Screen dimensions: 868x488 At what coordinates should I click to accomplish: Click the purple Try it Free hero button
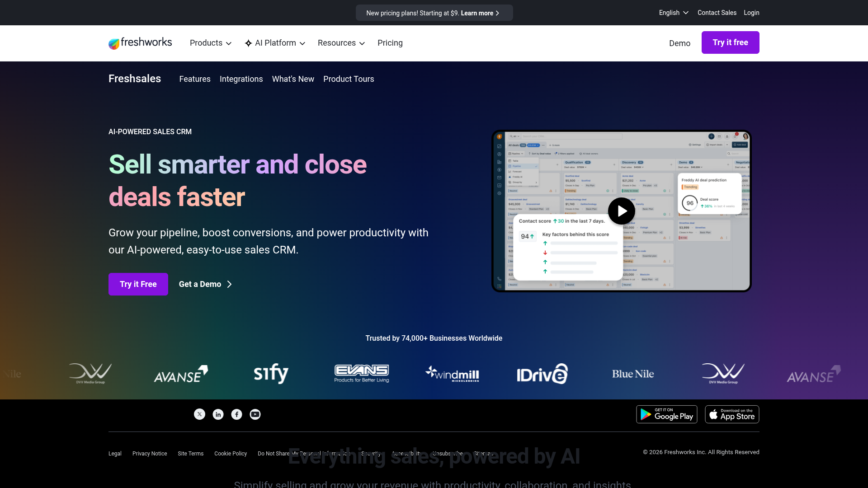[138, 284]
